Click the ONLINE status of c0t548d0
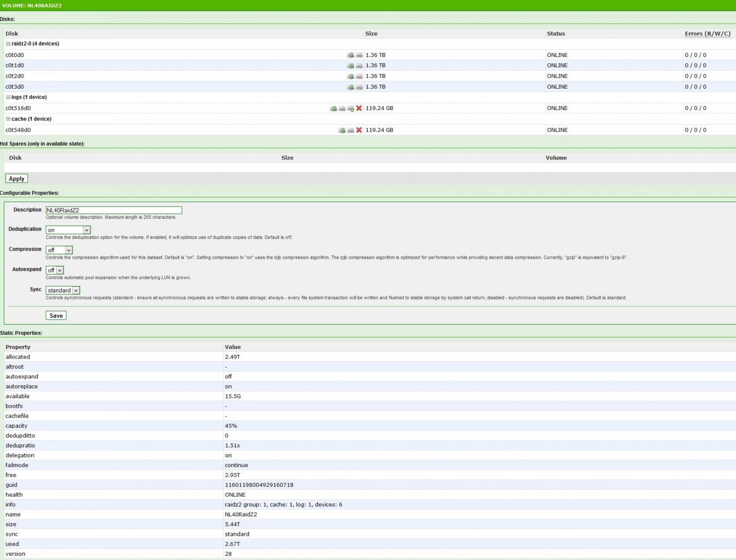Viewport: 736px width, 560px height. point(557,130)
